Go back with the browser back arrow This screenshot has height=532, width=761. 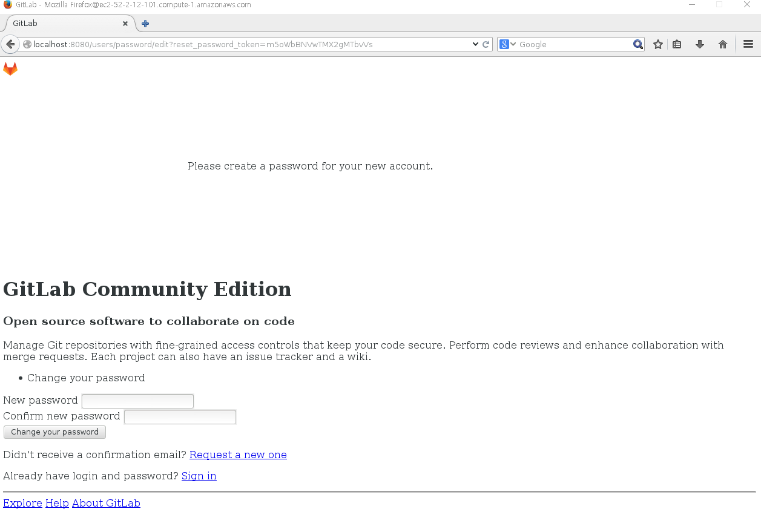pos(10,44)
